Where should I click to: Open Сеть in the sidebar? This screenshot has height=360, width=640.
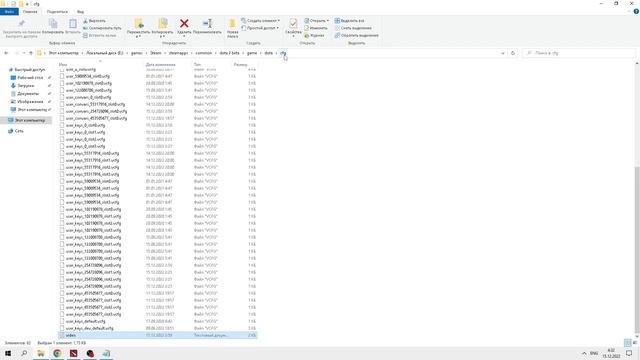pyautogui.click(x=19, y=131)
